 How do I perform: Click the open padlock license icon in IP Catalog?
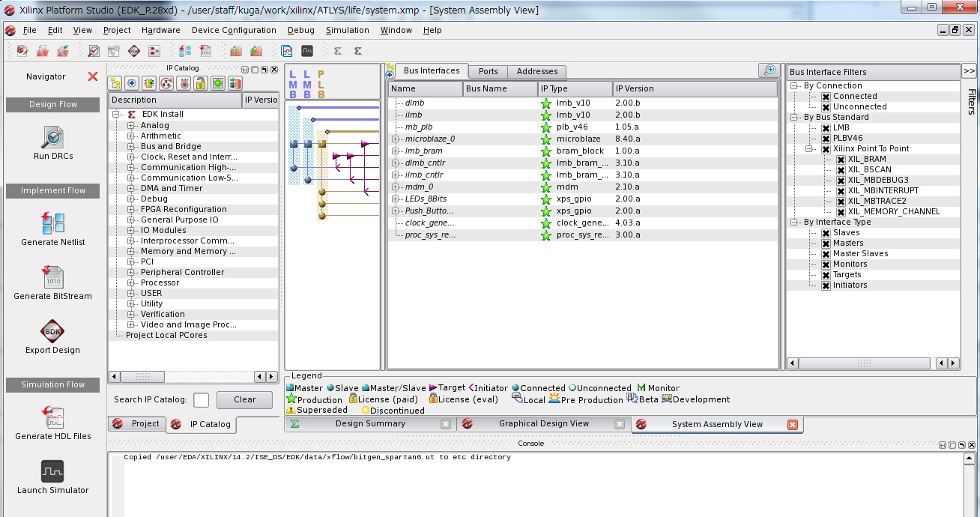pos(201,83)
